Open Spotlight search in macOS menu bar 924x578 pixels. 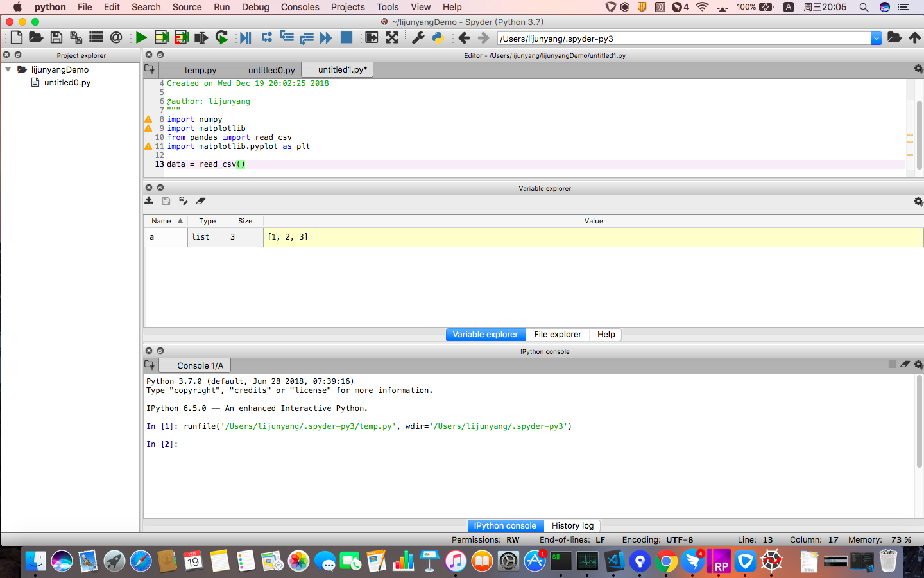[864, 7]
